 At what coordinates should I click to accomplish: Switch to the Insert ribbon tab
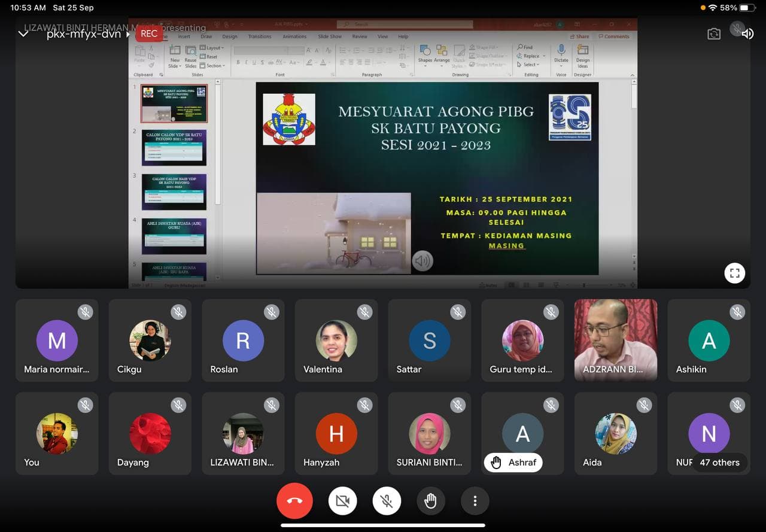point(184,37)
